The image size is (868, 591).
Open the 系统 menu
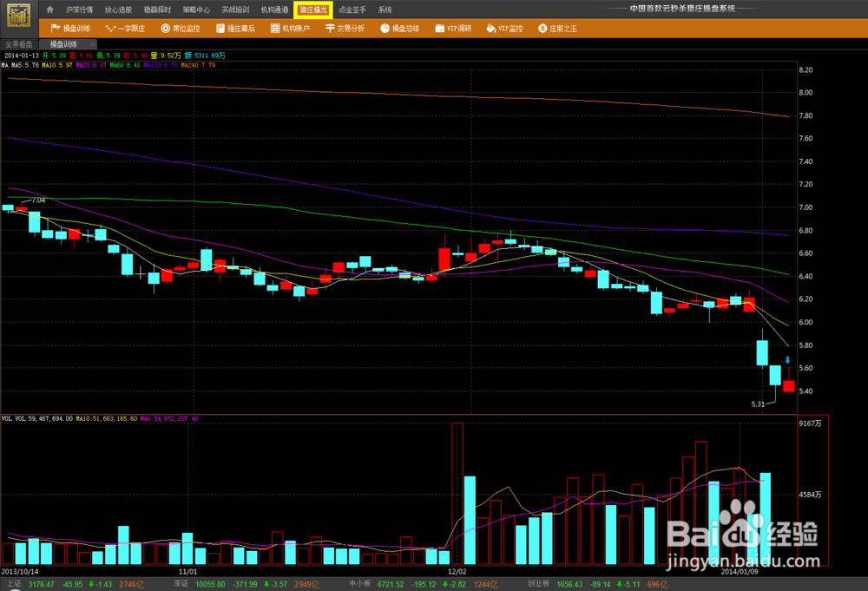385,10
